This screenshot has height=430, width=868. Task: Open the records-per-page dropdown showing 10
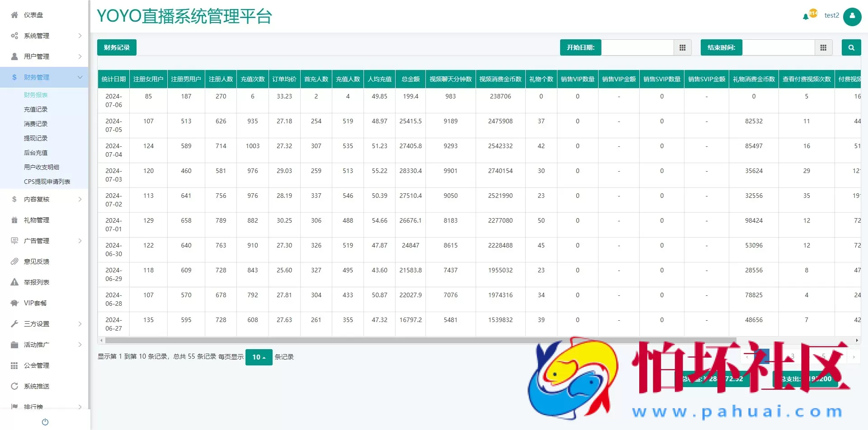pyautogui.click(x=259, y=357)
